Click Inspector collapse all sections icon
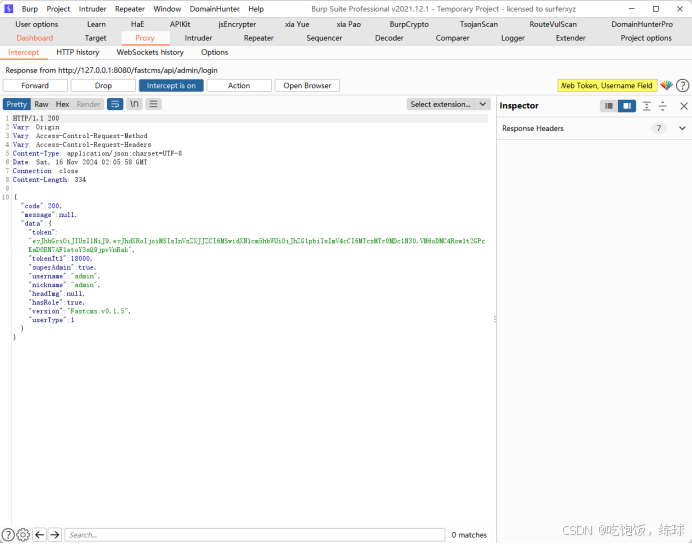 [x=662, y=106]
